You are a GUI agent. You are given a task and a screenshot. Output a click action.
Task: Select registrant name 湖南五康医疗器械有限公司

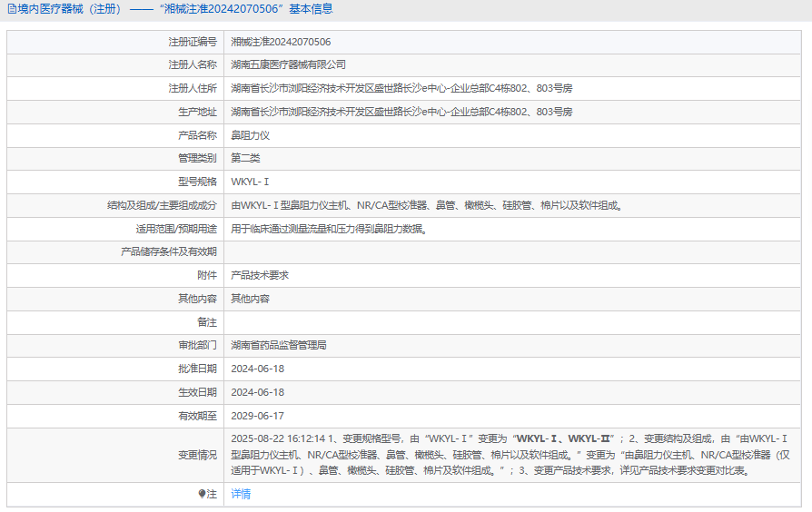pyautogui.click(x=289, y=64)
